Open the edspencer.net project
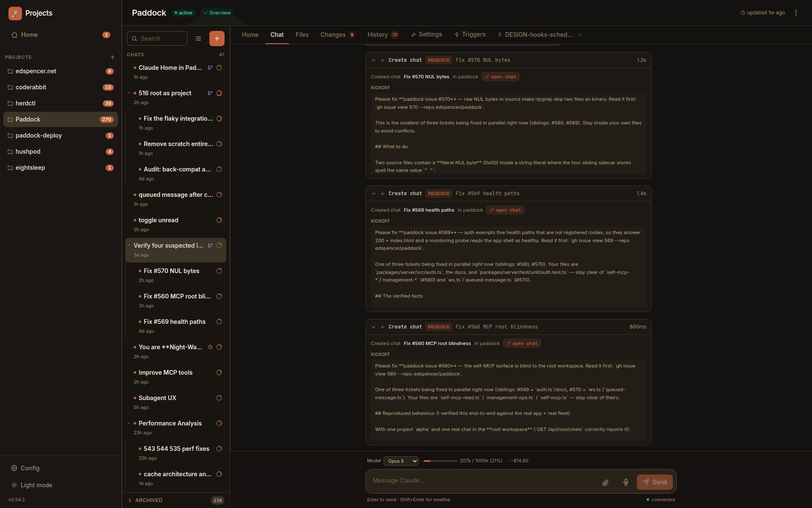Screen dimensions: 812x508 (60, 71)
